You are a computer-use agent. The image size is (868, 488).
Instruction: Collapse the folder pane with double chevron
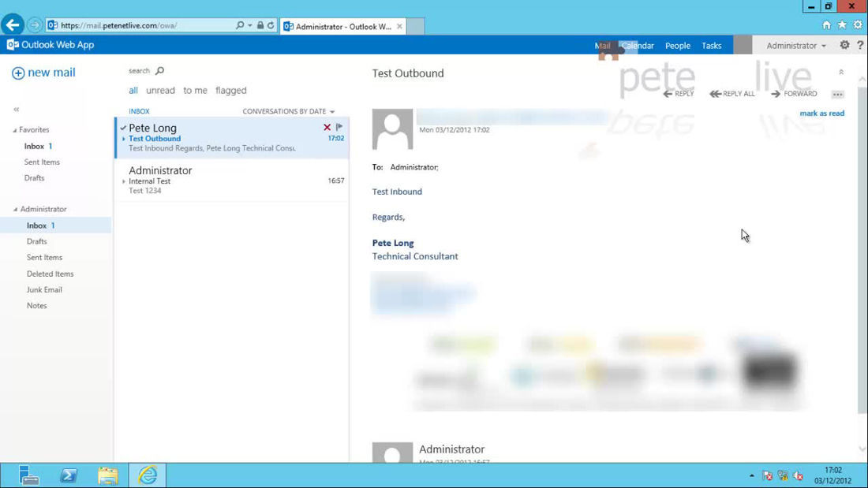pyautogui.click(x=17, y=110)
